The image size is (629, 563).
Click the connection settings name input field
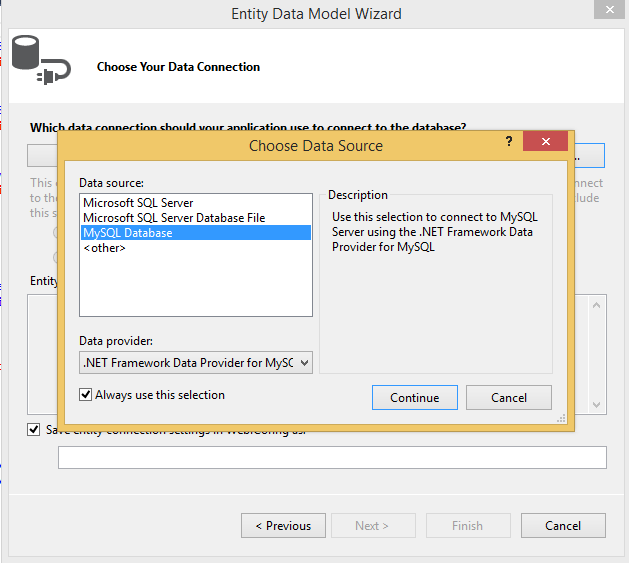point(332,457)
